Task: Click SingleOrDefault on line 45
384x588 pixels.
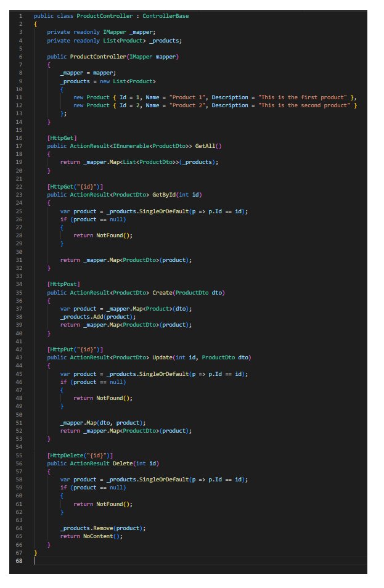Action: click(x=164, y=374)
